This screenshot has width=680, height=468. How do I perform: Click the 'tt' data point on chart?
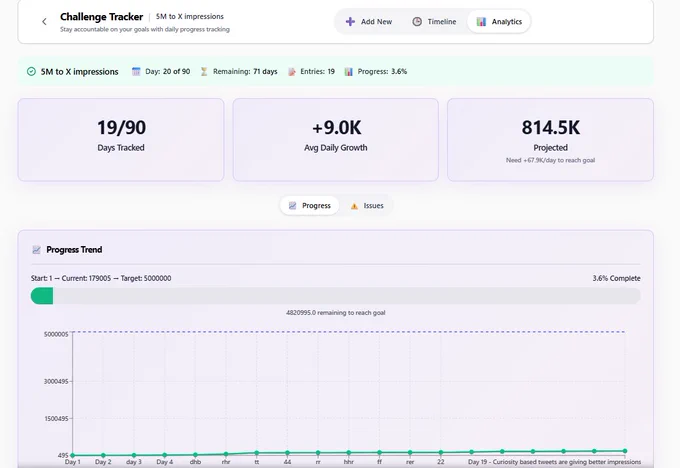pos(257,453)
